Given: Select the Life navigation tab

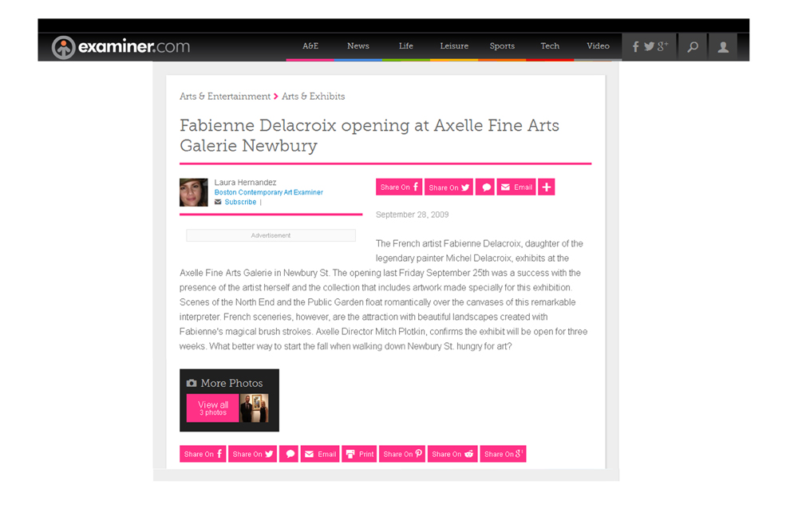Looking at the screenshot, I should [405, 46].
